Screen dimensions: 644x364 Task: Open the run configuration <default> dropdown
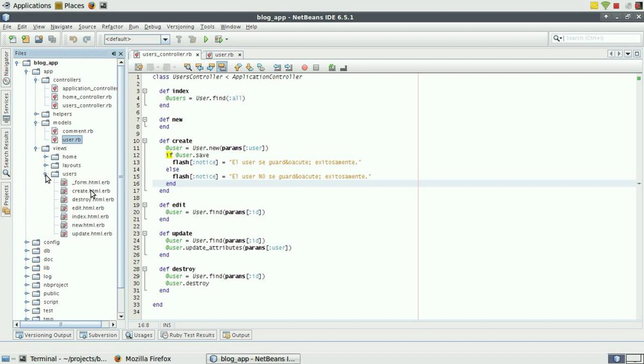(x=165, y=39)
